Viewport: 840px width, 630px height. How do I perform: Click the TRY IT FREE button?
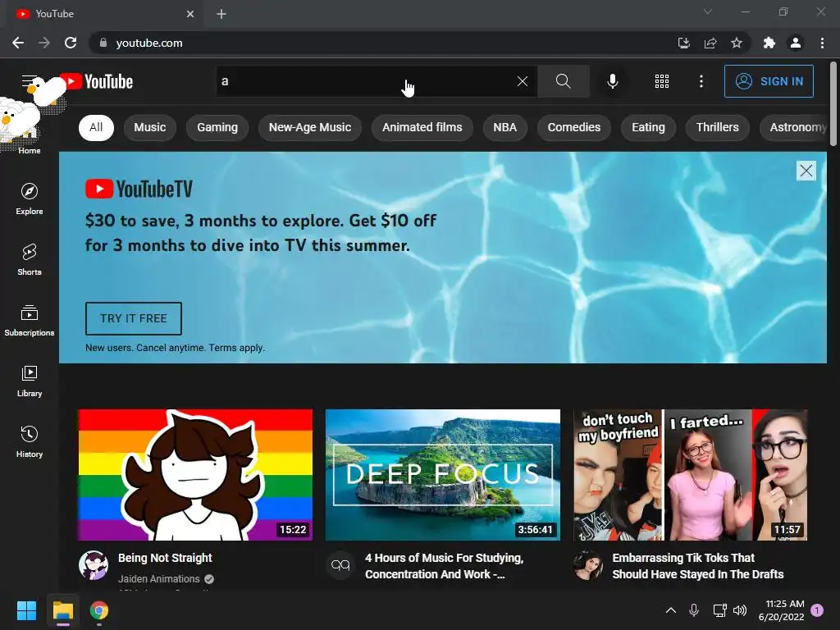[134, 318]
